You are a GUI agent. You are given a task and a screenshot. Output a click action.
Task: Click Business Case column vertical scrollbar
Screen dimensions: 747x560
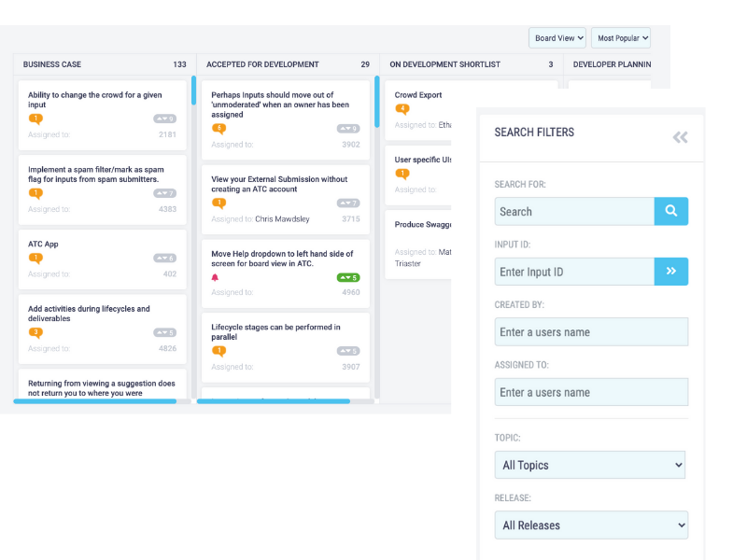pyautogui.click(x=194, y=90)
